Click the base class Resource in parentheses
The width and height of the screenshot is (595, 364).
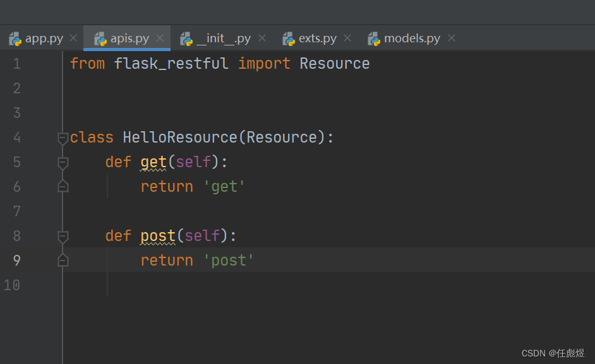click(x=282, y=138)
